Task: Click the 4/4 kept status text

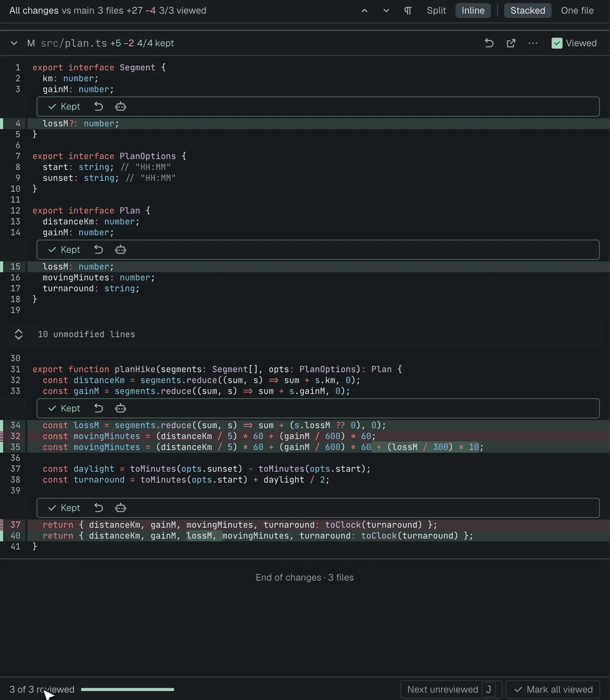Action: point(156,43)
